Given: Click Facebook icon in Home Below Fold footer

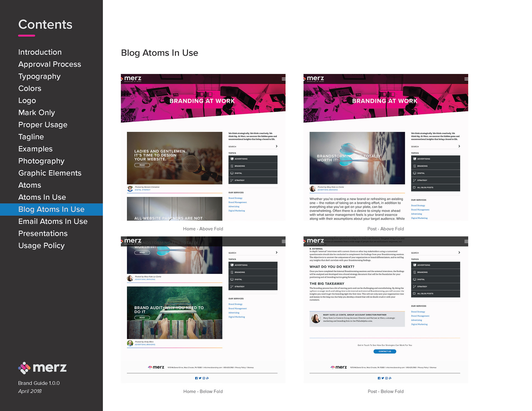Looking at the screenshot, I should 196,378.
